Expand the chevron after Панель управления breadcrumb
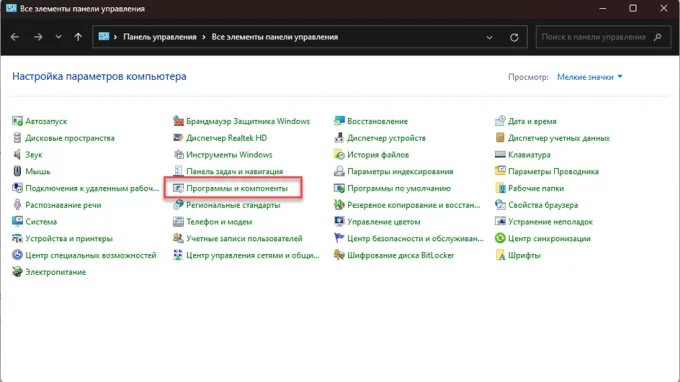Viewport: 680px width, 382px height. 204,37
